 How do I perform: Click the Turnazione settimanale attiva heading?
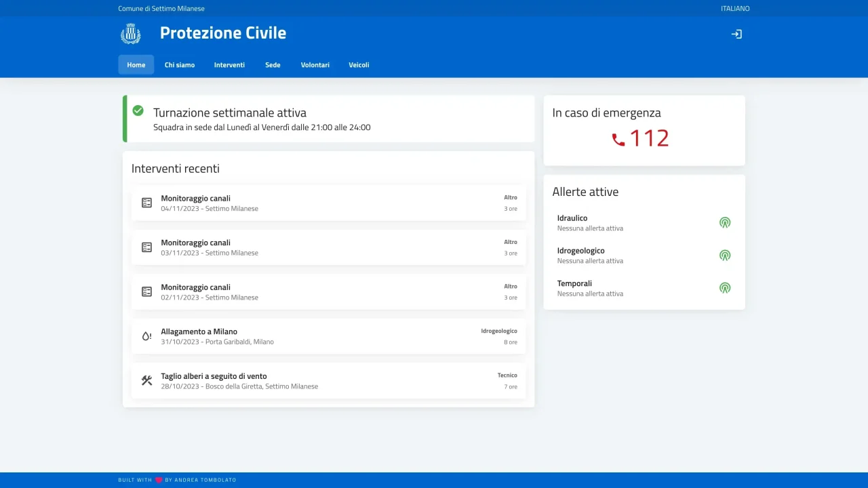(230, 113)
